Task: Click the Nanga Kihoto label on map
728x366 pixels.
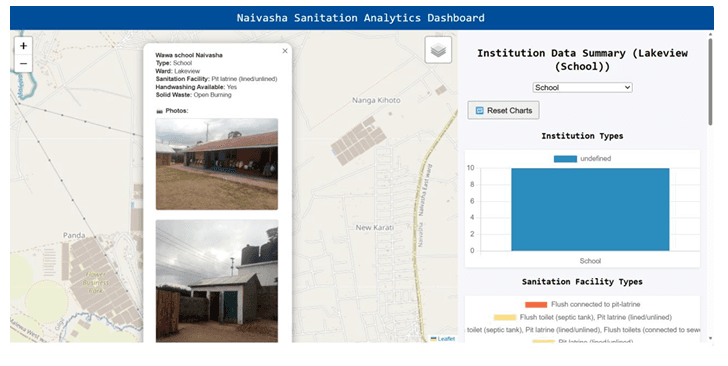Action: point(376,100)
